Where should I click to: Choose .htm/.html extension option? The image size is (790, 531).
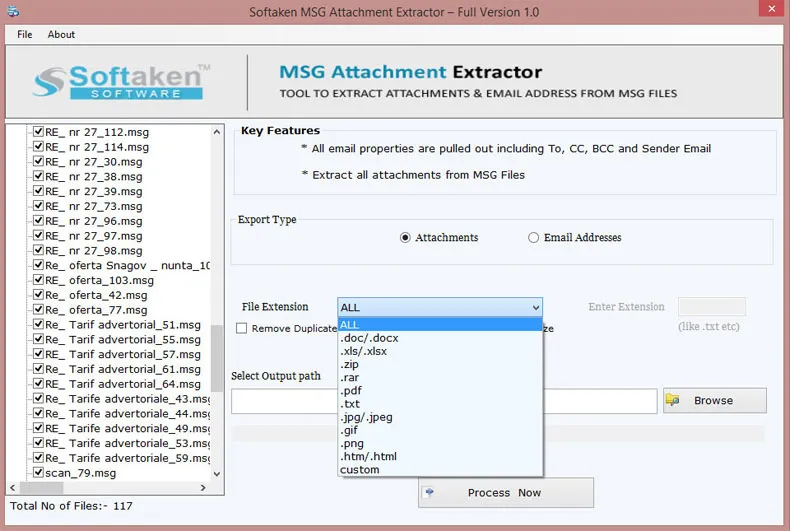click(440, 456)
